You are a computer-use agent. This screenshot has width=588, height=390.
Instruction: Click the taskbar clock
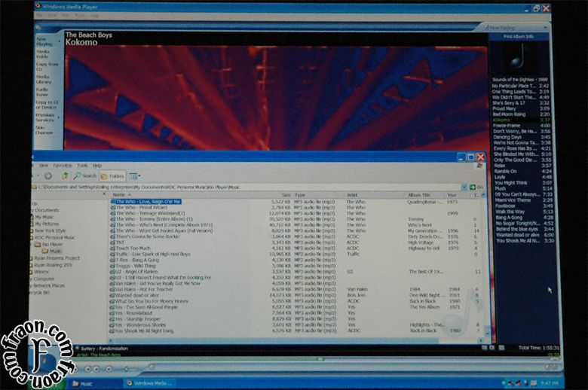[x=550, y=383]
